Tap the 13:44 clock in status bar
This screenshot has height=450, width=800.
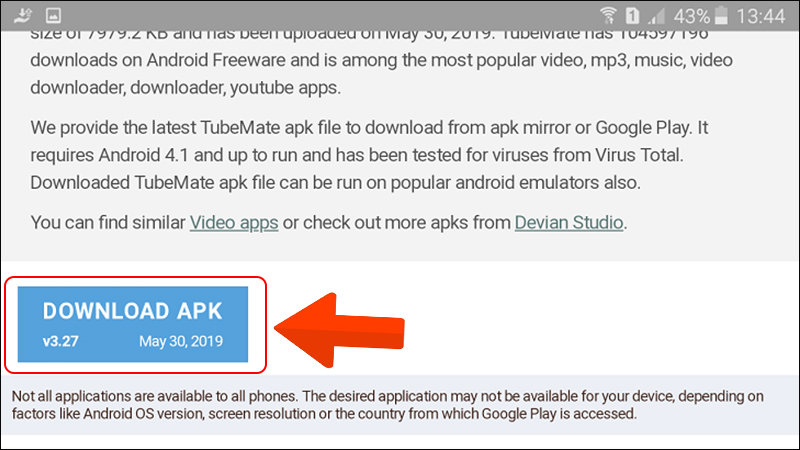[760, 16]
